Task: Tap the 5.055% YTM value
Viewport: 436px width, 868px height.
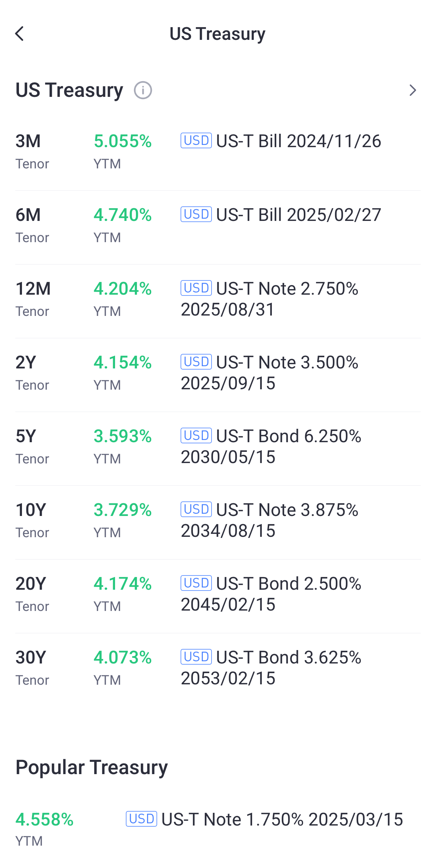Action: pos(122,141)
